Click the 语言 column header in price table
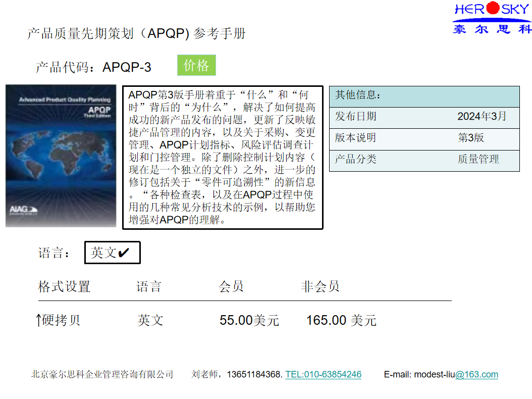This screenshot has width=532, height=399. point(149,286)
